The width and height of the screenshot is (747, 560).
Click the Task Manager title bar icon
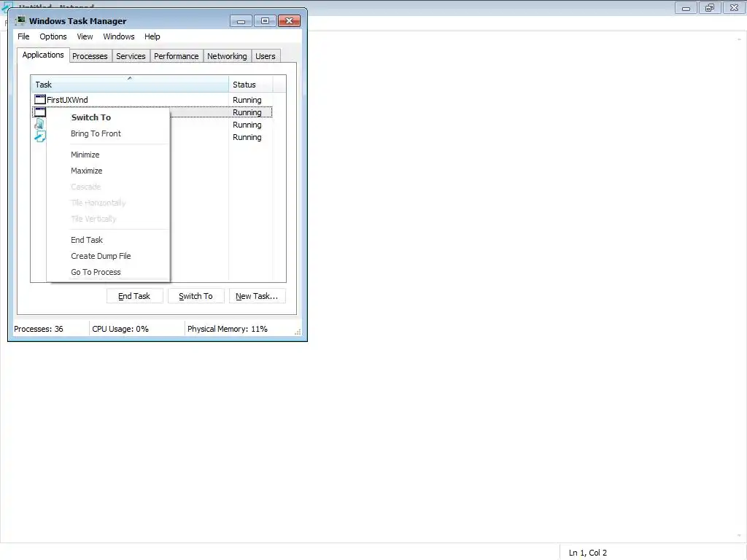[20, 20]
